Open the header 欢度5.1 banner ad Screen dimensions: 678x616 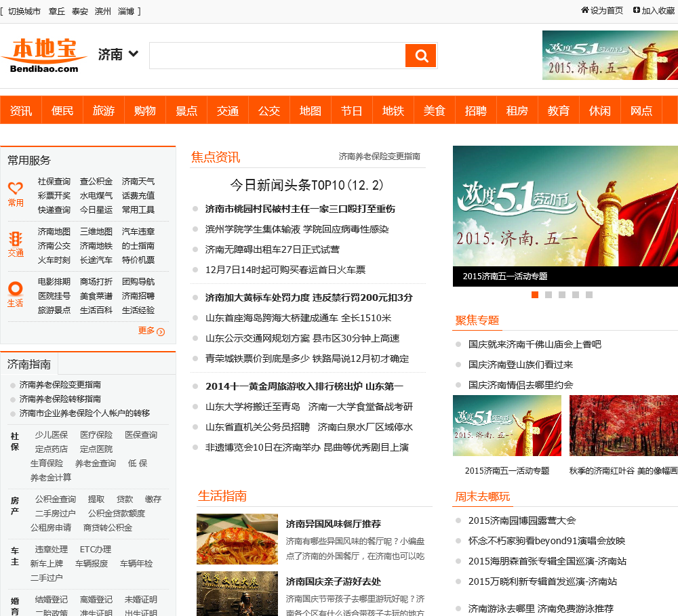[x=610, y=55]
